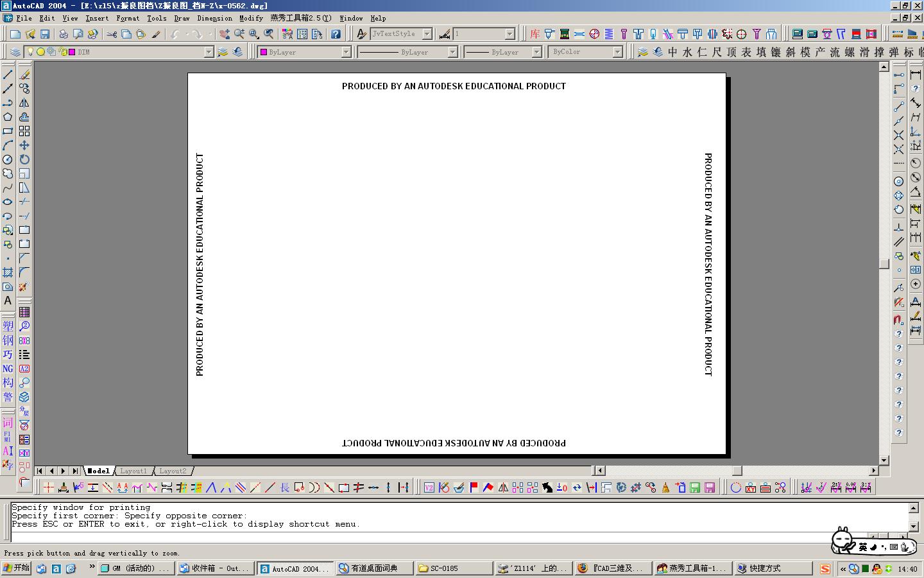This screenshot has width=924, height=578.
Task: Switch to the SC-0185 folder taskbar button
Action: (x=454, y=568)
